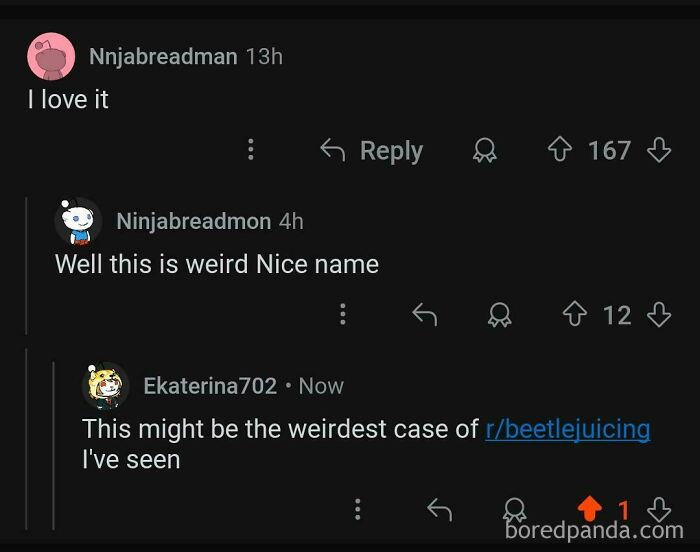The width and height of the screenshot is (700, 552).
Task: Downvote Ninjabreadmon's "Well this is weird" comment
Action: [658, 315]
